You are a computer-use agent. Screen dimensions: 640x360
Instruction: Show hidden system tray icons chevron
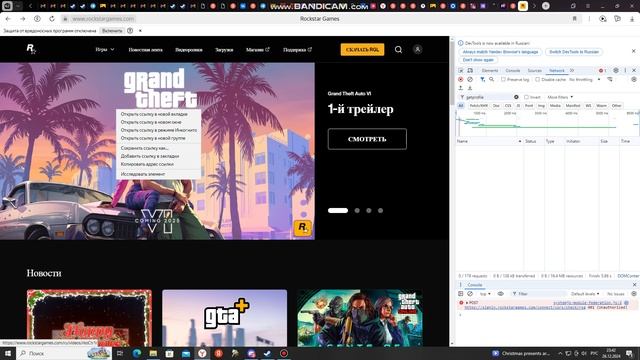[x=560, y=353]
